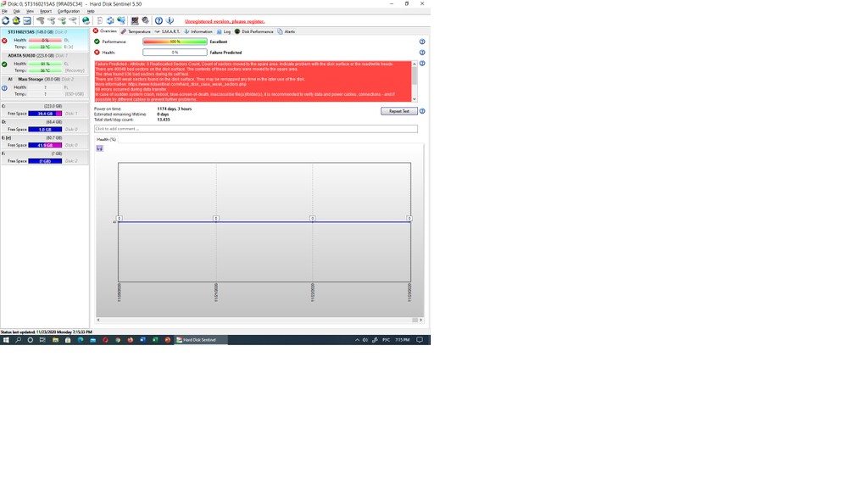This screenshot has height=485, width=868.
Task: Select the D: drive partition entry
Action: pos(44,125)
